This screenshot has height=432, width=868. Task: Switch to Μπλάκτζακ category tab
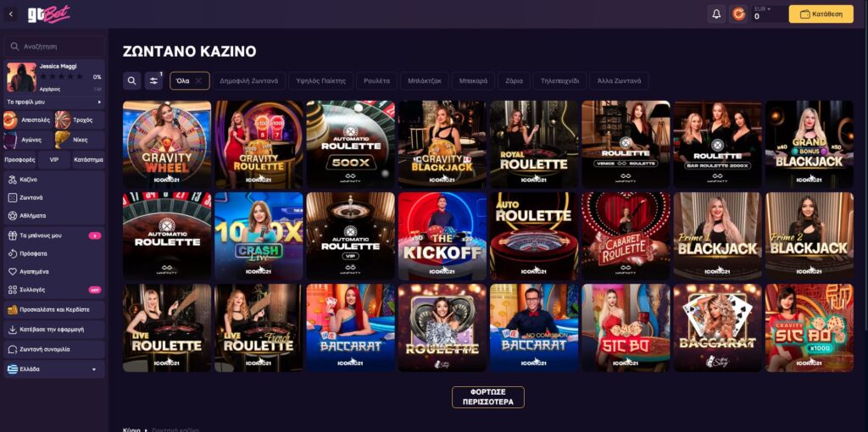coord(424,80)
